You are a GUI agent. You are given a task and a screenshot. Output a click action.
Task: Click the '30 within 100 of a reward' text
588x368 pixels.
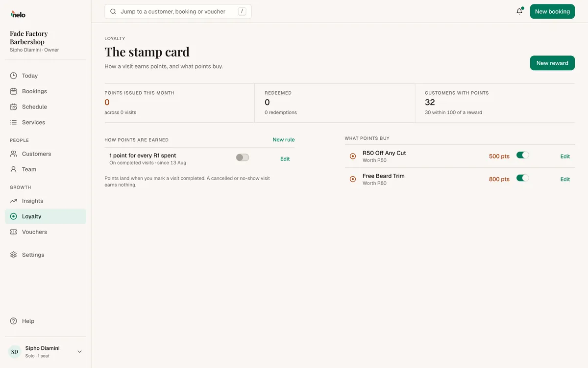pyautogui.click(x=453, y=112)
